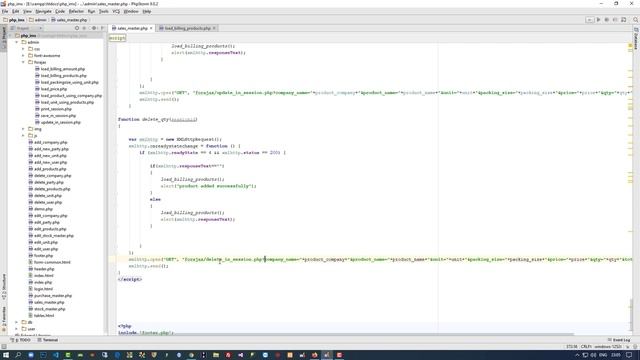Expand the db folder arrow
This screenshot has height=360, width=640.
17,322
